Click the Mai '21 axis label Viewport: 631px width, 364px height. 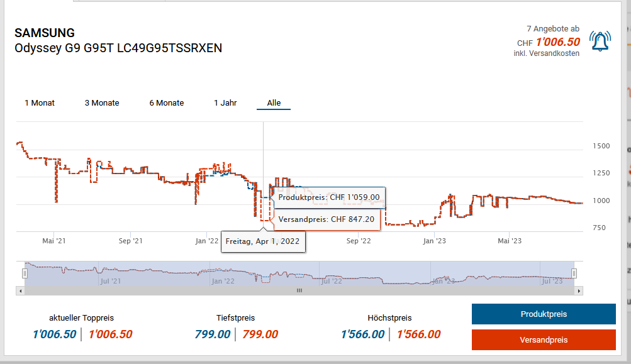click(54, 241)
